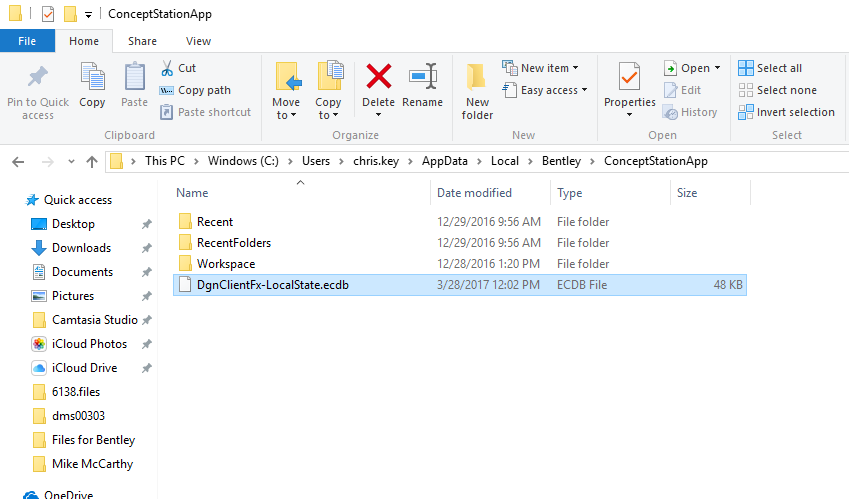Click chris.key in address path
Viewport: 849px width, 499px height.
pos(376,161)
